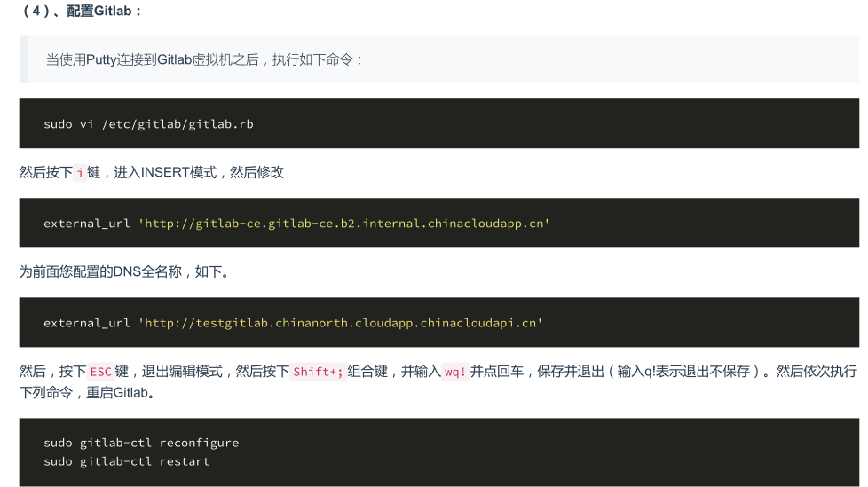Click the text '为前面您配置的DNS全名称,如下。'
868x487 pixels.
click(124, 271)
